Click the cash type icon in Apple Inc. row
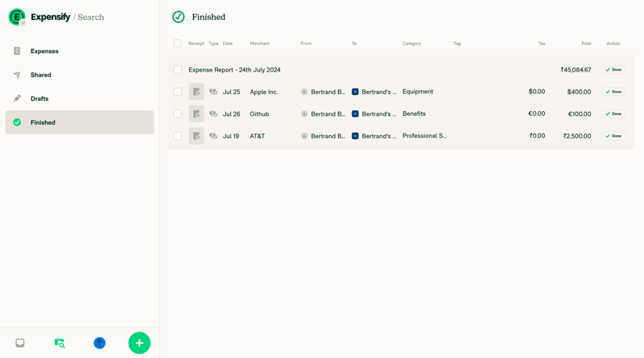Viewport: 644px width, 358px height. click(x=213, y=92)
